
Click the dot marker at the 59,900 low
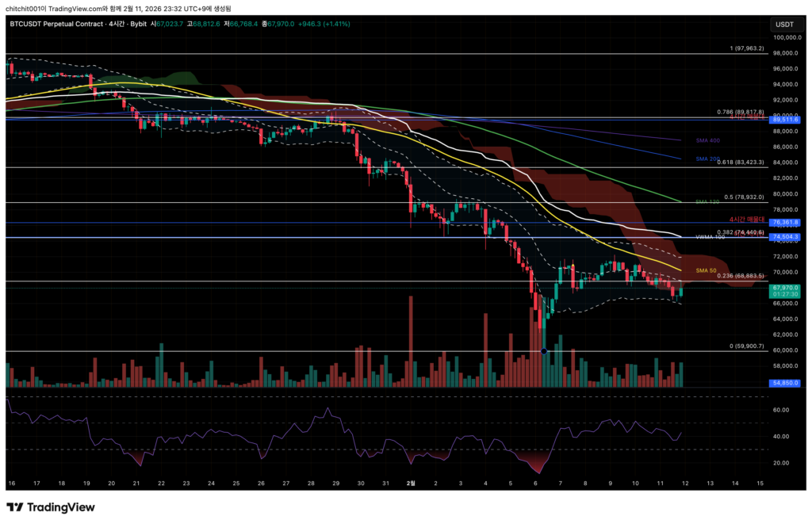click(x=543, y=350)
